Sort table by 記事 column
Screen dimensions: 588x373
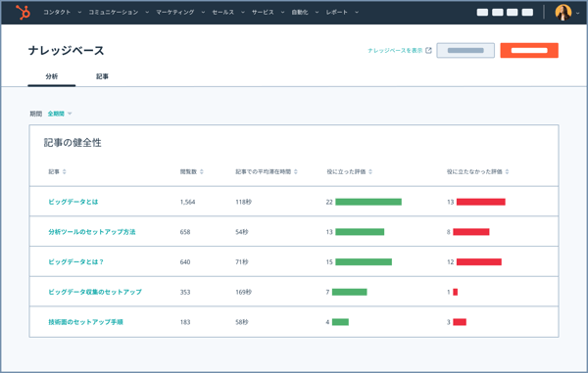57,171
